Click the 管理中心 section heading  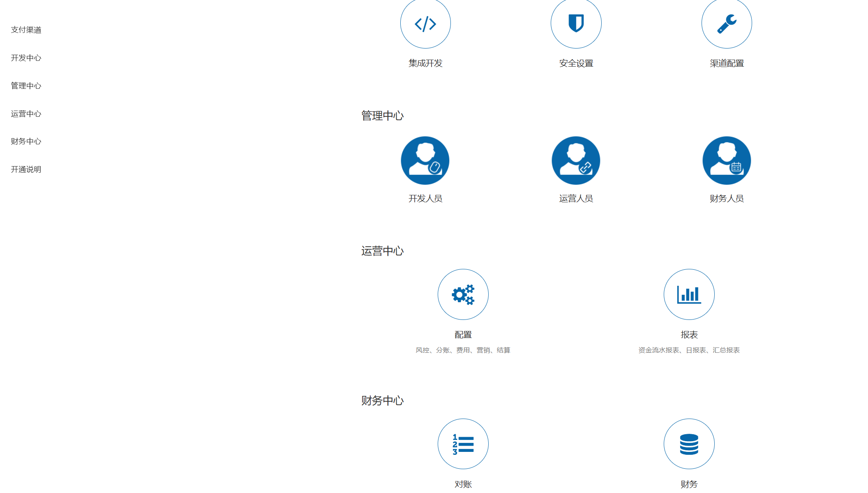[382, 116]
